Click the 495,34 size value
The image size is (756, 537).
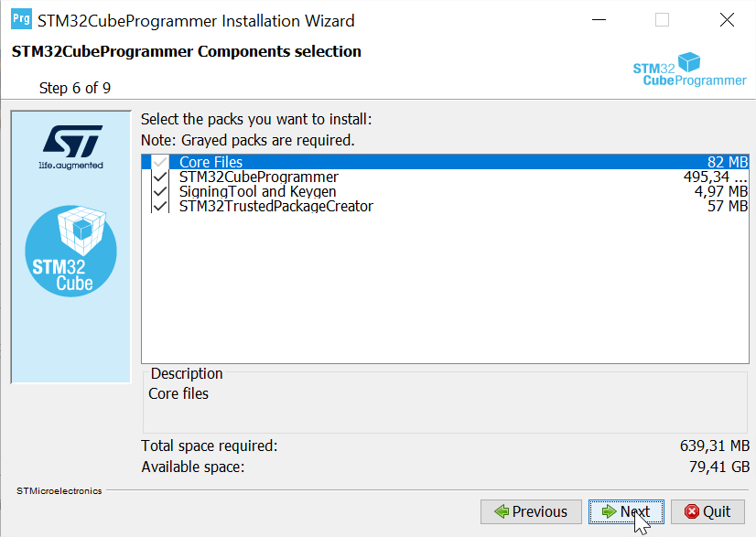(x=715, y=177)
